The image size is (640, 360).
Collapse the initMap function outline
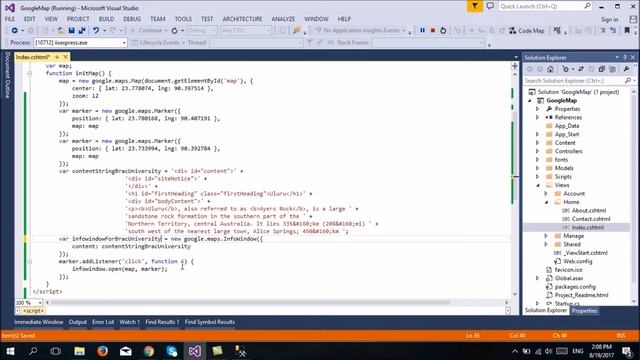point(29,73)
